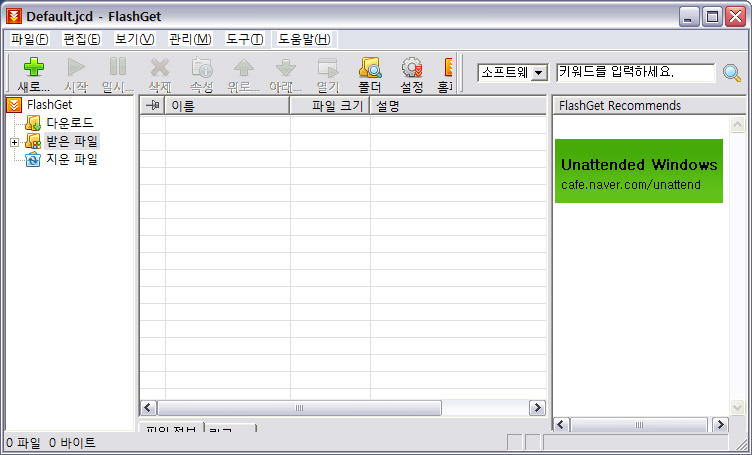Open the 도구(T) menu
Image resolution: width=752 pixels, height=455 pixels.
click(x=245, y=39)
